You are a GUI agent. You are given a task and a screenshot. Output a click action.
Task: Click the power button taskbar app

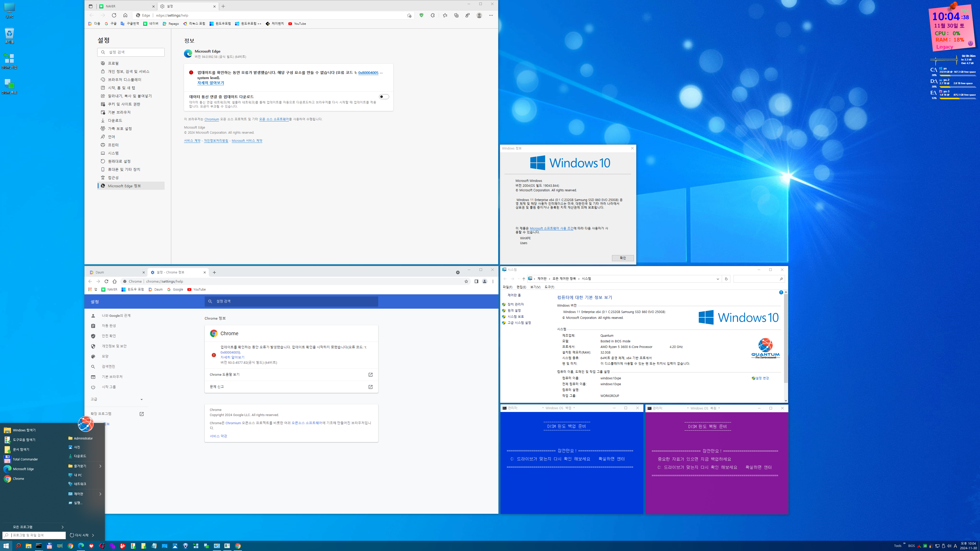tap(185, 546)
